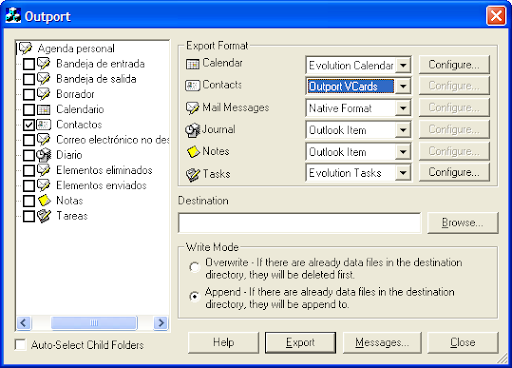Screen dimensions: 512x368
Task: Click the Close button at bottom
Action: point(463,342)
